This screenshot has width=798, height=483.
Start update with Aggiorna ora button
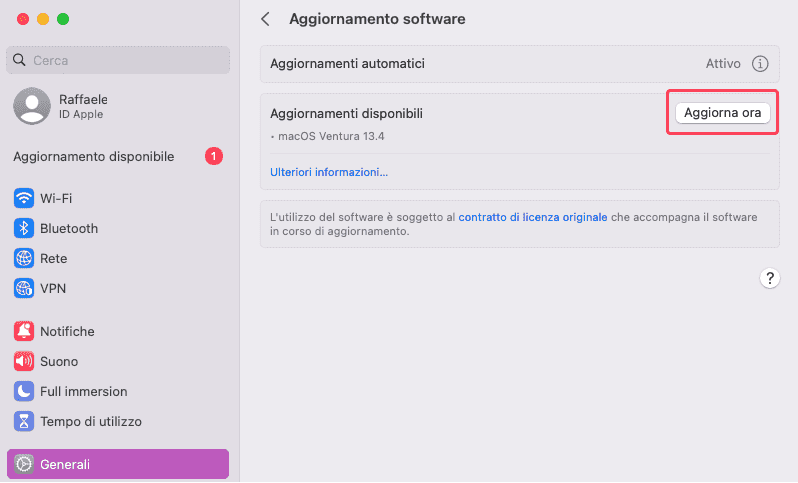(722, 112)
